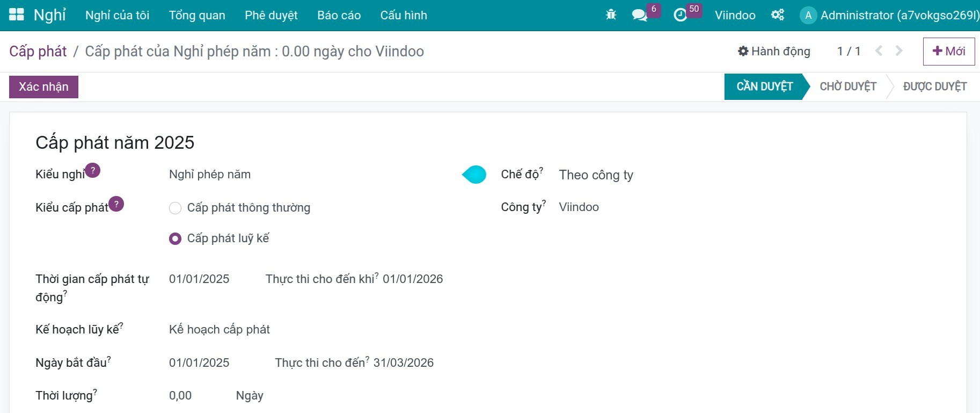Click the Kế hoạch cấp phát value

(220, 329)
